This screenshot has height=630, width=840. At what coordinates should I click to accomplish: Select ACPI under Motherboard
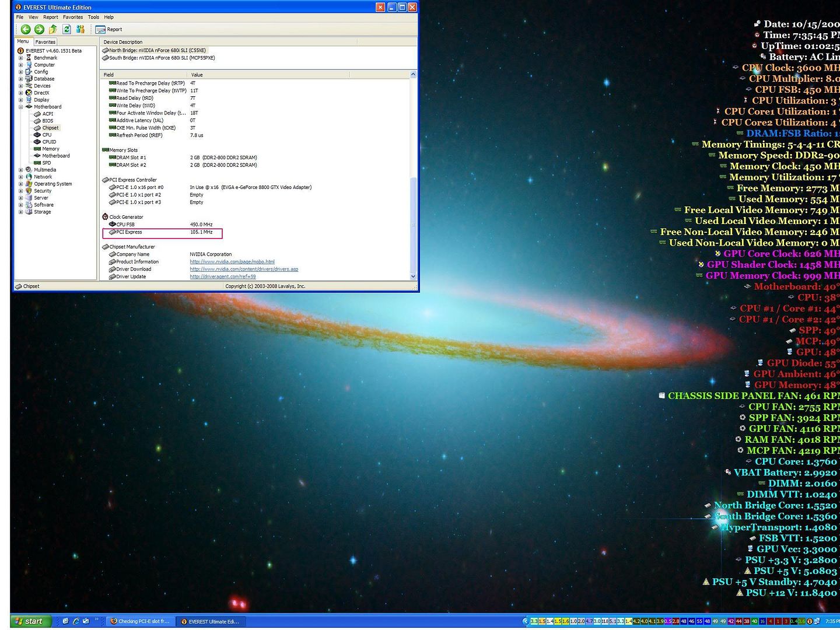coord(48,114)
